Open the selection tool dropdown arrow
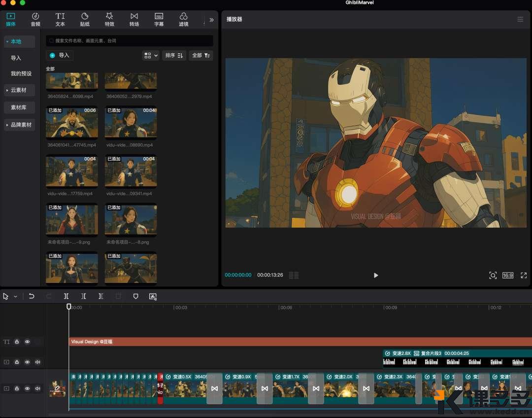 pos(16,296)
